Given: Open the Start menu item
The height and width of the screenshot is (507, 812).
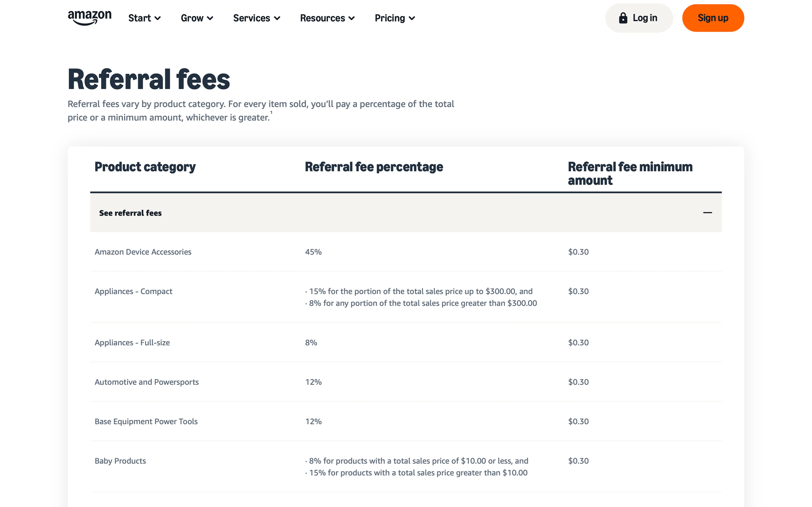Looking at the screenshot, I should [x=145, y=18].
